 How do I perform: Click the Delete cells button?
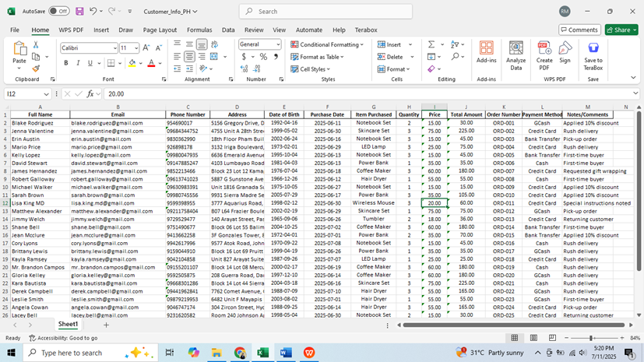tap(390, 57)
